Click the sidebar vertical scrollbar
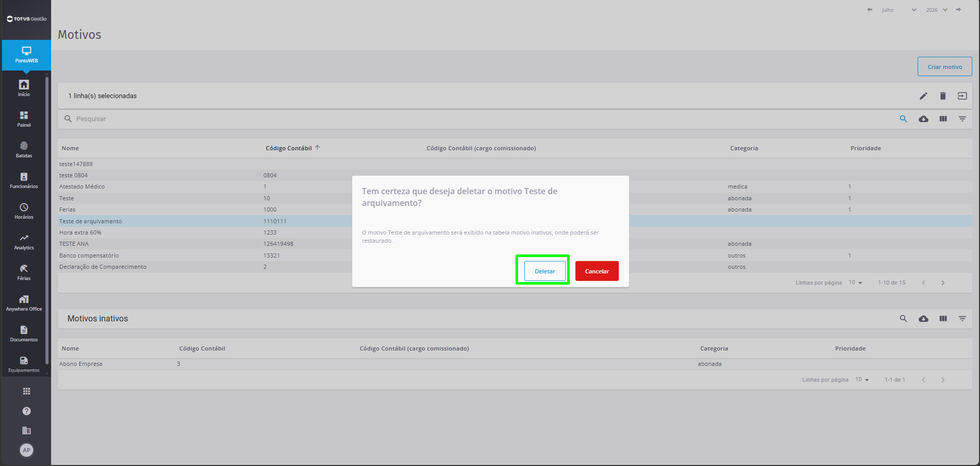Screen dimensions: 980x466 pyautogui.click(x=47, y=220)
